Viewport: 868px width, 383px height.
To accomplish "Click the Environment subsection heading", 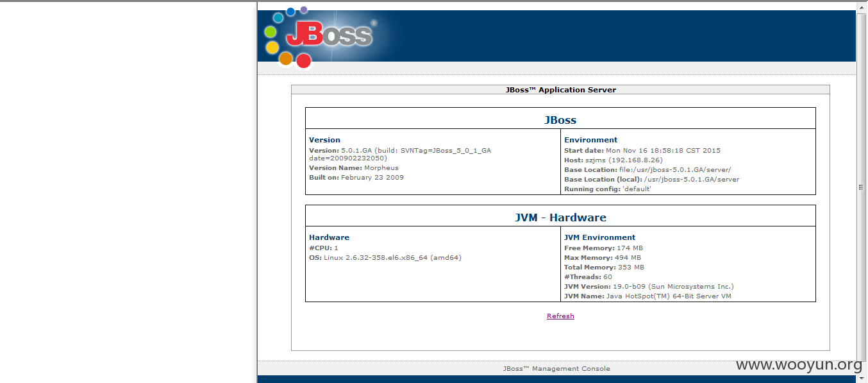I will coord(590,140).
